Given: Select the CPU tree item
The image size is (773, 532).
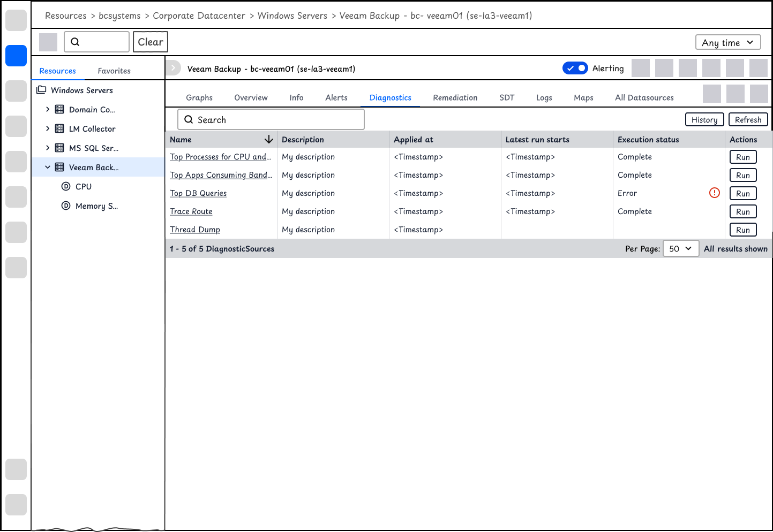Looking at the screenshot, I should pyautogui.click(x=84, y=186).
